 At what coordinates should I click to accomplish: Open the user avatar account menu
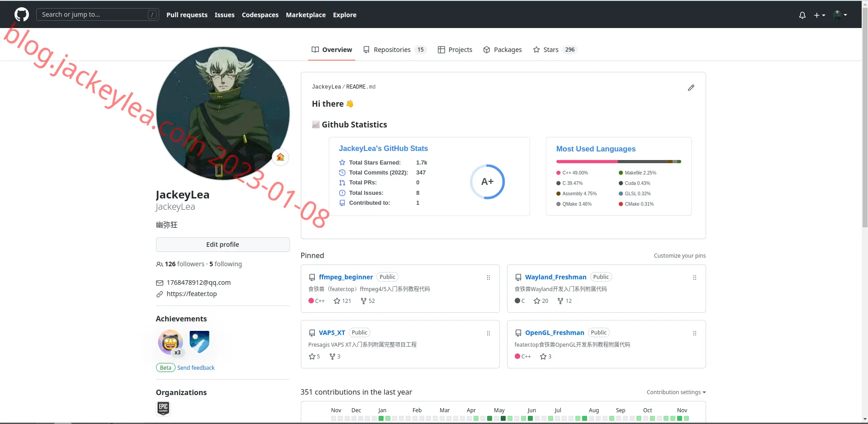pyautogui.click(x=840, y=15)
